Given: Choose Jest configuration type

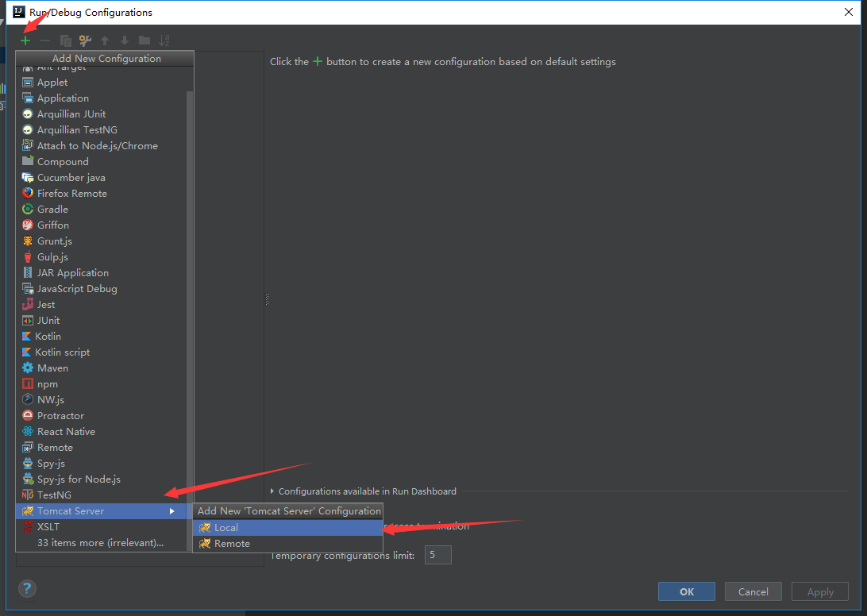Looking at the screenshot, I should 102,305.
